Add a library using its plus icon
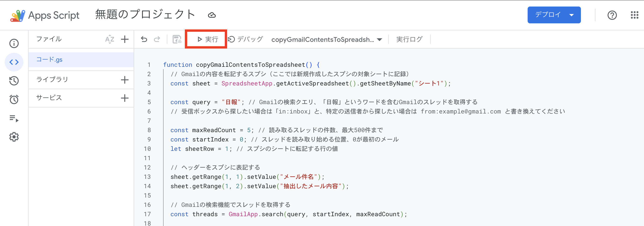 click(125, 79)
